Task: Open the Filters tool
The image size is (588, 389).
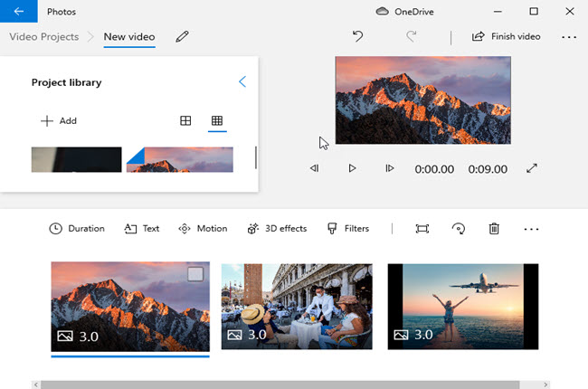Action: [x=347, y=229]
